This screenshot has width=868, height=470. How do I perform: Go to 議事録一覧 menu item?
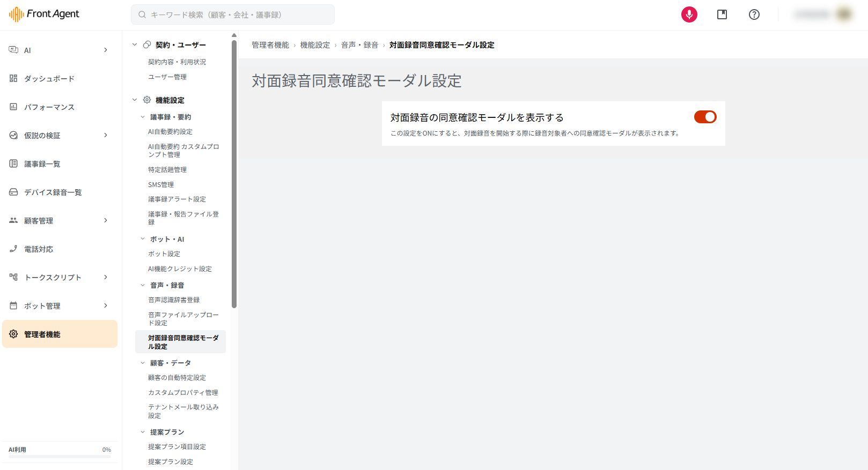(x=60, y=164)
